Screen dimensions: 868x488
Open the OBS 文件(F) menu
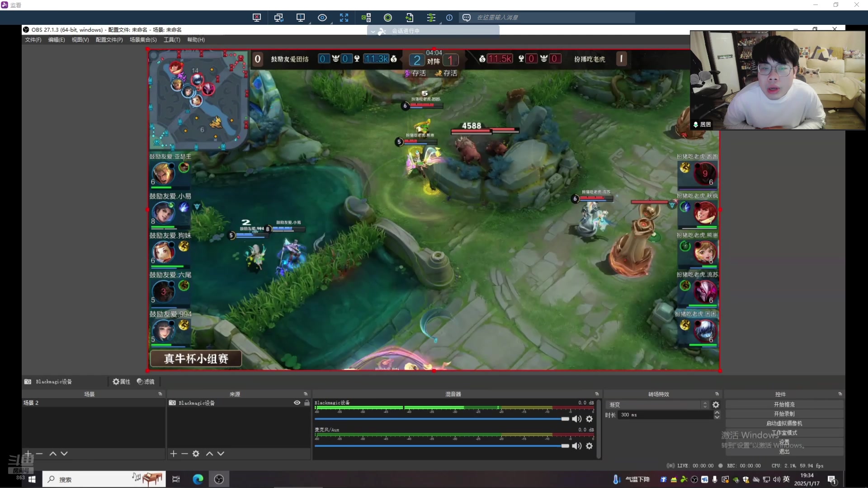[33, 40]
